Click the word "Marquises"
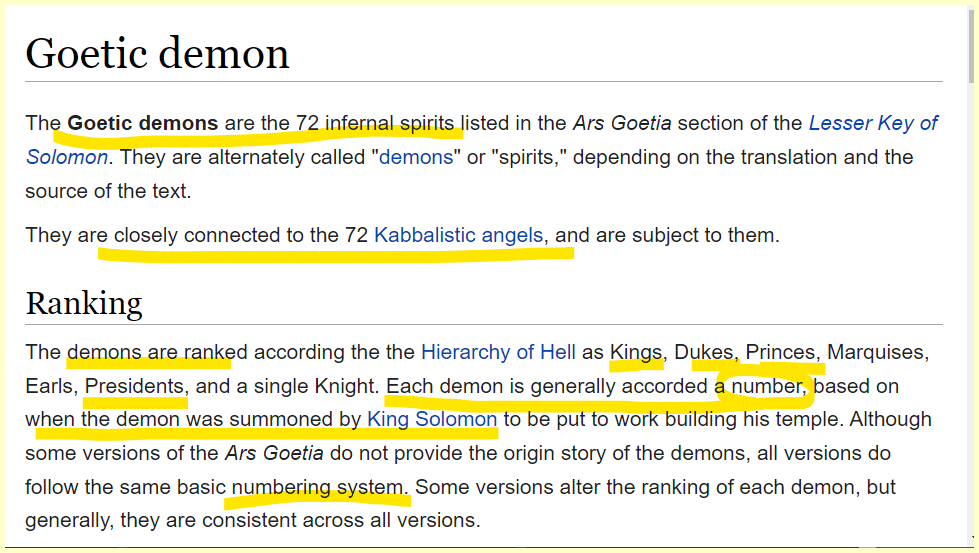Image resolution: width=979 pixels, height=553 pixels. tap(878, 352)
